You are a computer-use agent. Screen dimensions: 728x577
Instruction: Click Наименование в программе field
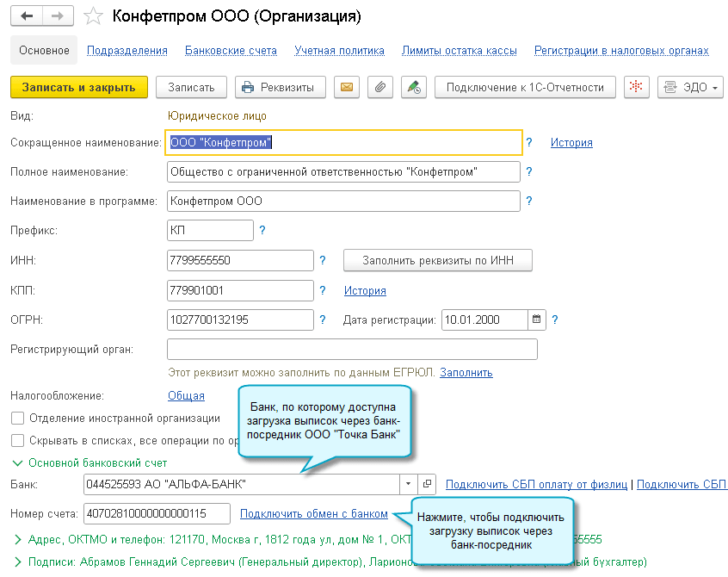point(343,202)
